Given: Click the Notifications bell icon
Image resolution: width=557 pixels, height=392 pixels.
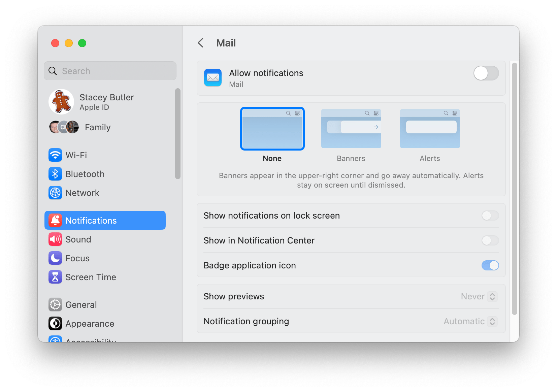Looking at the screenshot, I should [55, 220].
